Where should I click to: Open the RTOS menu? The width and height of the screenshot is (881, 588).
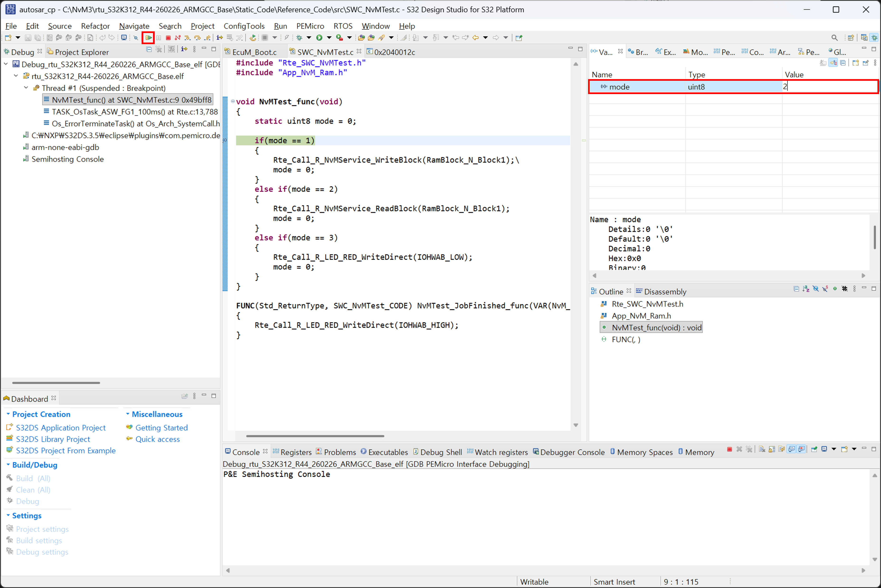pyautogui.click(x=343, y=26)
